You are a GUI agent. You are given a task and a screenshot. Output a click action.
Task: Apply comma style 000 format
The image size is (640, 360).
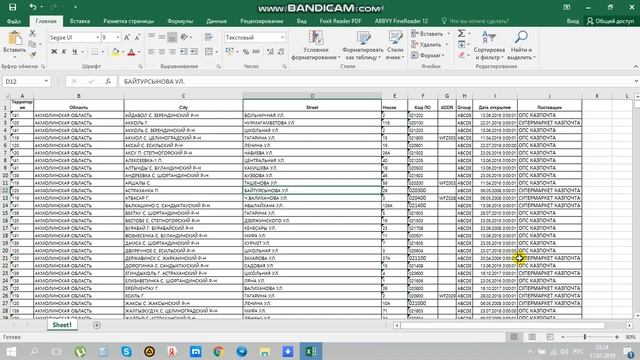click(x=256, y=52)
